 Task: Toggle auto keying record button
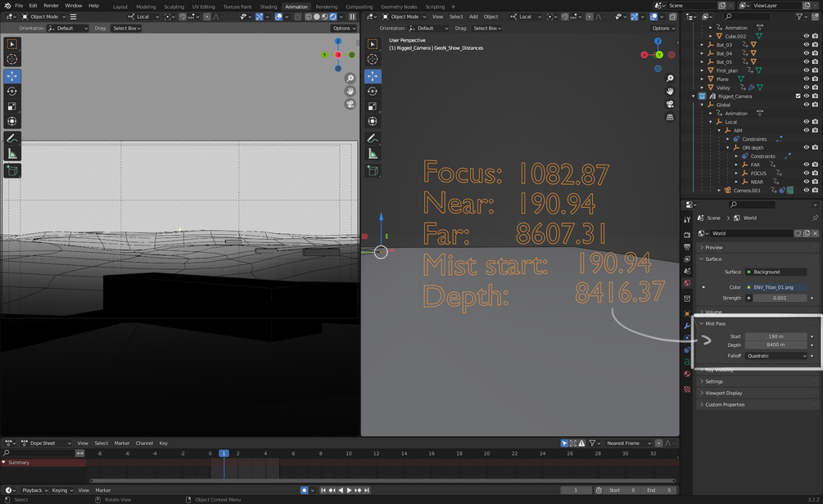(304, 490)
